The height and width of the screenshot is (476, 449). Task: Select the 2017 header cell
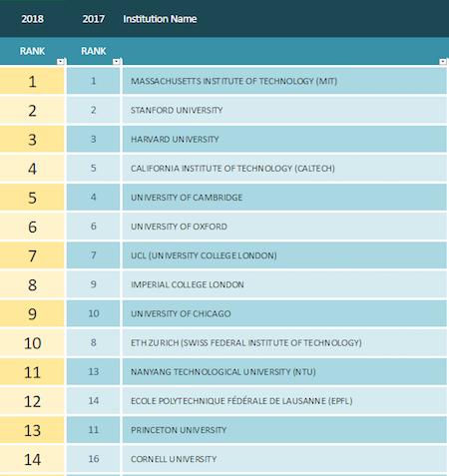click(x=94, y=19)
